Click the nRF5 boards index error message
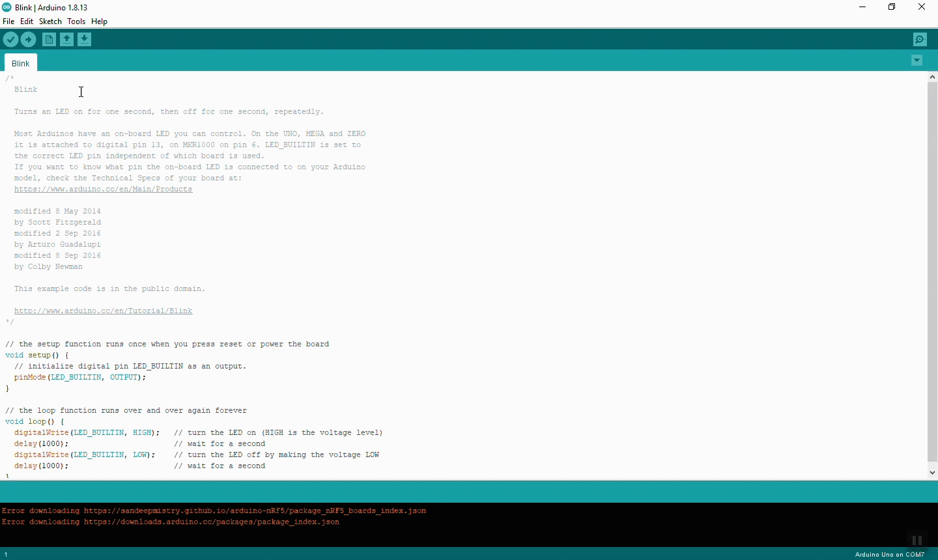The height and width of the screenshot is (560, 938). (214, 511)
